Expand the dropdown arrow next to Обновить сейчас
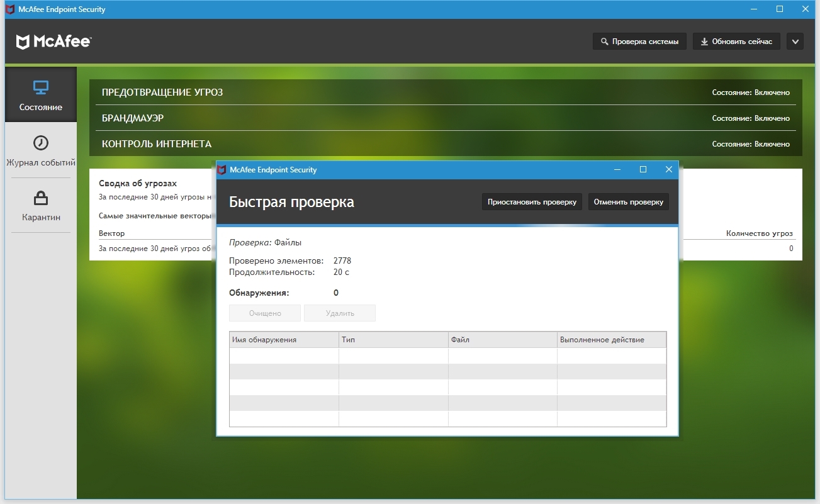The width and height of the screenshot is (820, 504). tap(795, 42)
